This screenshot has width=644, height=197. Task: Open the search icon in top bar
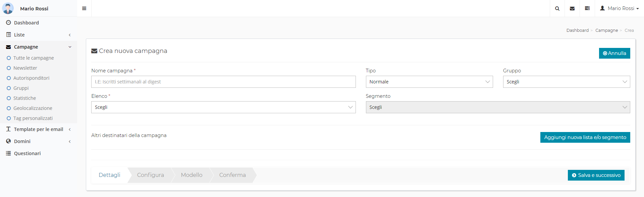click(x=557, y=8)
